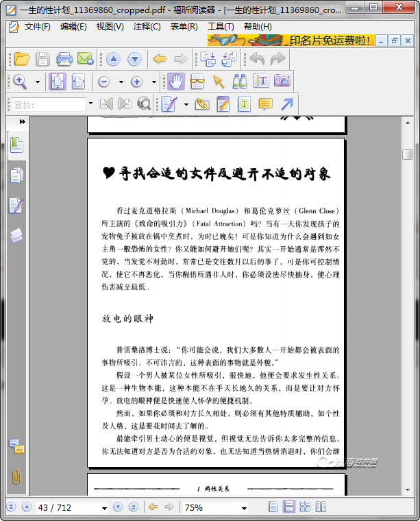The width and height of the screenshot is (420, 521).
Task: Save the document using the floppy disk icon
Action: click(43, 59)
